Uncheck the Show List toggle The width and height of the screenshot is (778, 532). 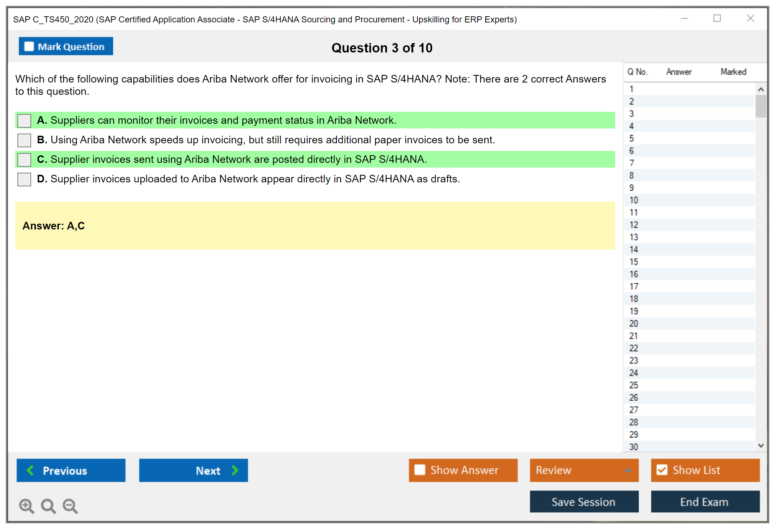(662, 470)
